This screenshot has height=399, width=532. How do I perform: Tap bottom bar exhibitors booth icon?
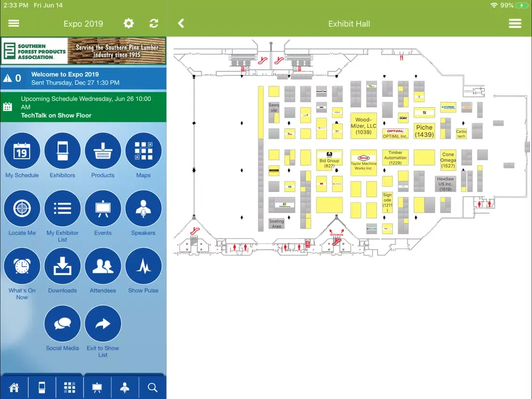coord(42,387)
